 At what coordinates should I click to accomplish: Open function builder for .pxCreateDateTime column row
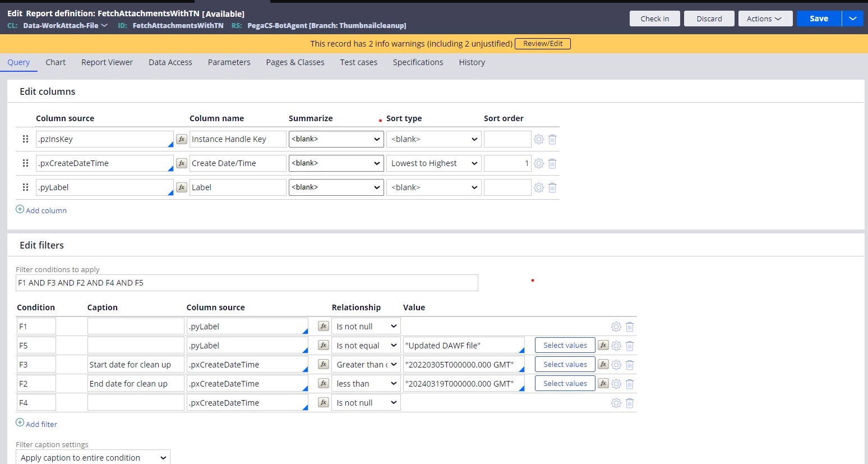click(182, 163)
